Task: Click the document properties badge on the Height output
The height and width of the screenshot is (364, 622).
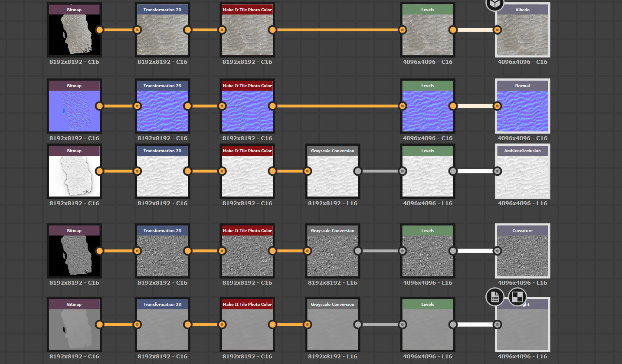Action: pos(494,297)
